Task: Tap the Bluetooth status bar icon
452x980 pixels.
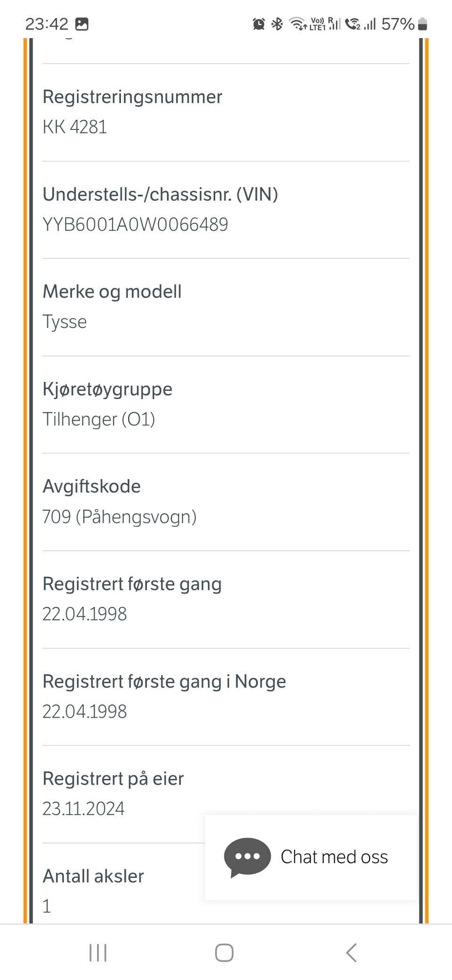Action: (277, 24)
